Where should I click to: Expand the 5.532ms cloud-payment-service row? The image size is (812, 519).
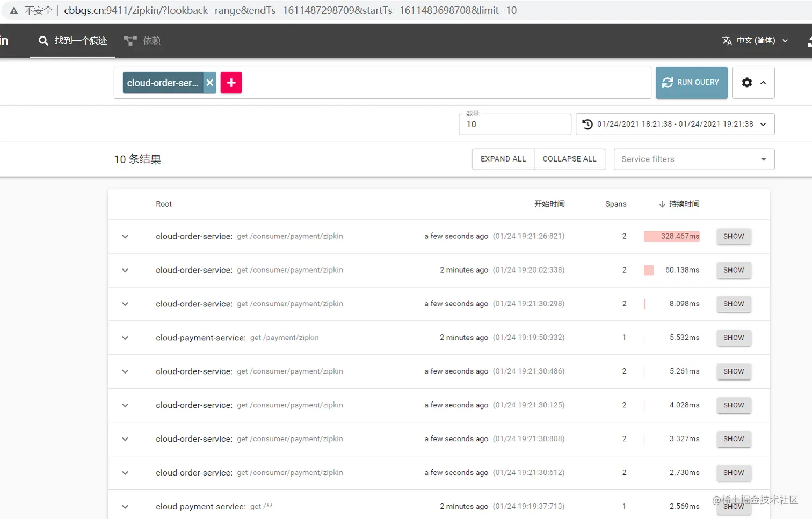tap(125, 338)
